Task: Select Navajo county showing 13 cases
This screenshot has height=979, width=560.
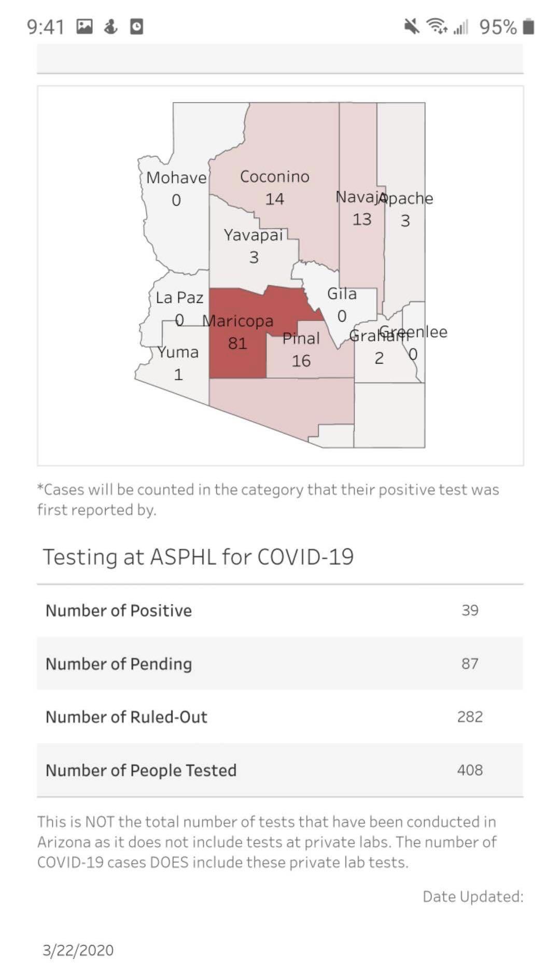Action: point(362,208)
